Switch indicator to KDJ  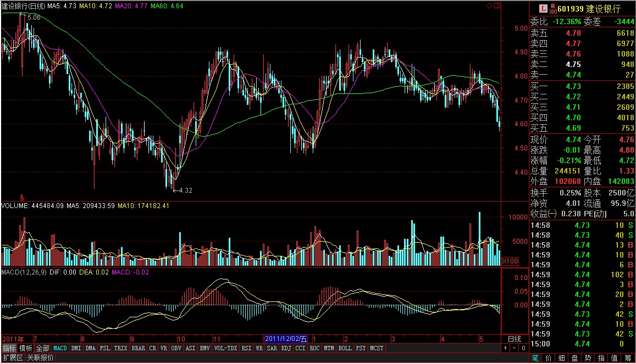[x=286, y=348]
